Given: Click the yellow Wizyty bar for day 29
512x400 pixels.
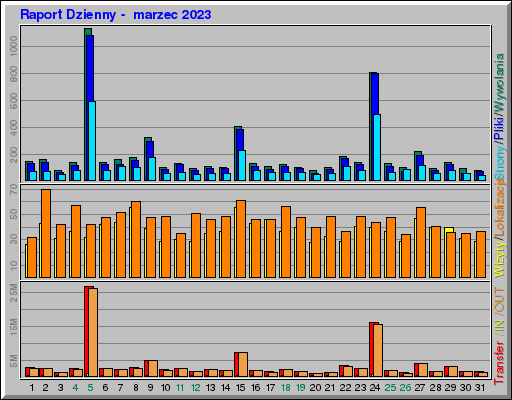Looking at the screenshot, I should point(449,230).
